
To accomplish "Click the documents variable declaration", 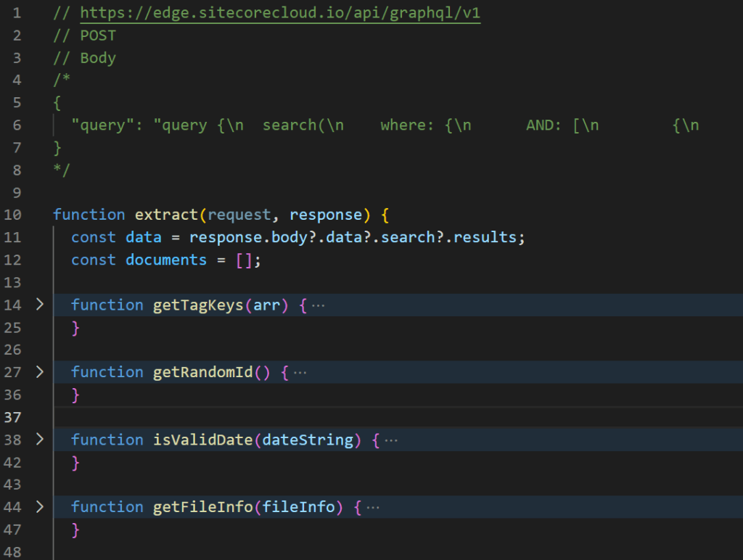I will (x=166, y=260).
